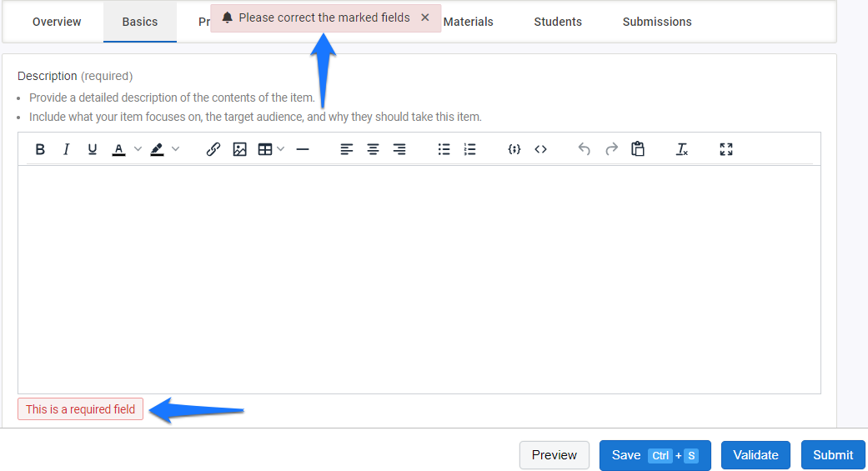
Task: Open the highlight color dropdown arrow
Action: 175,149
